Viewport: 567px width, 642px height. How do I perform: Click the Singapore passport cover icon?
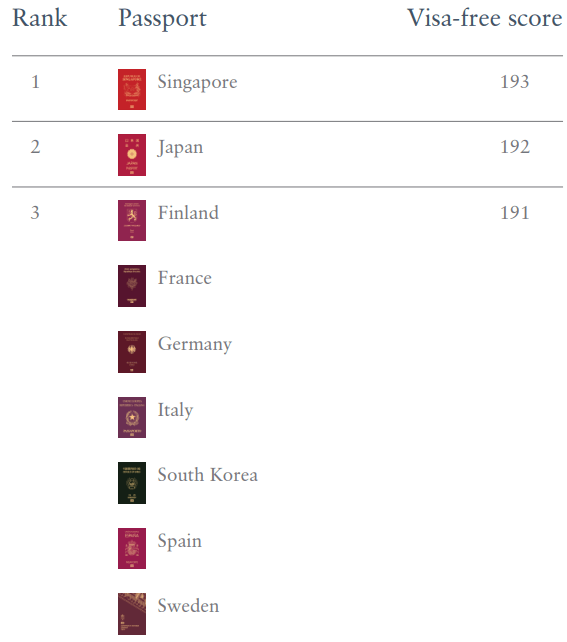pos(132,89)
